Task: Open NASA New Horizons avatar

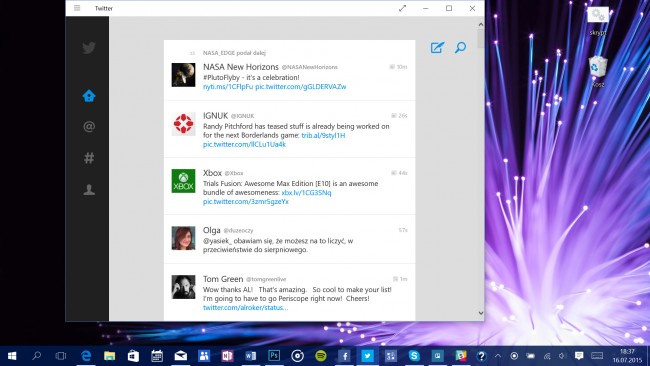Action: pos(184,75)
